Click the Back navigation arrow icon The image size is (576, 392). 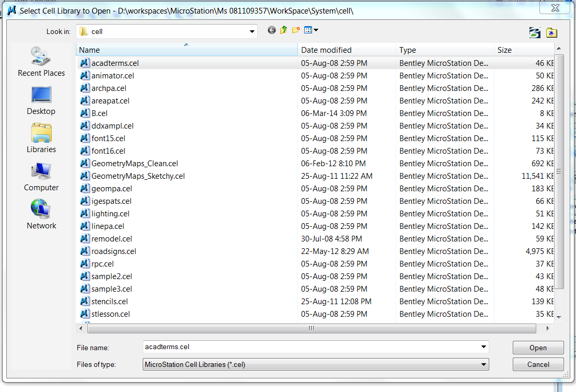(271, 30)
